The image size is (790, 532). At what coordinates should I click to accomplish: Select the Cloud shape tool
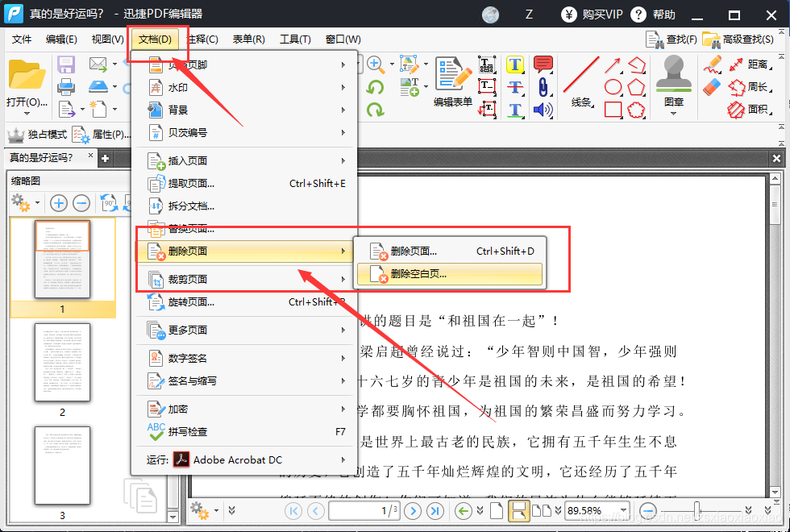click(x=636, y=110)
